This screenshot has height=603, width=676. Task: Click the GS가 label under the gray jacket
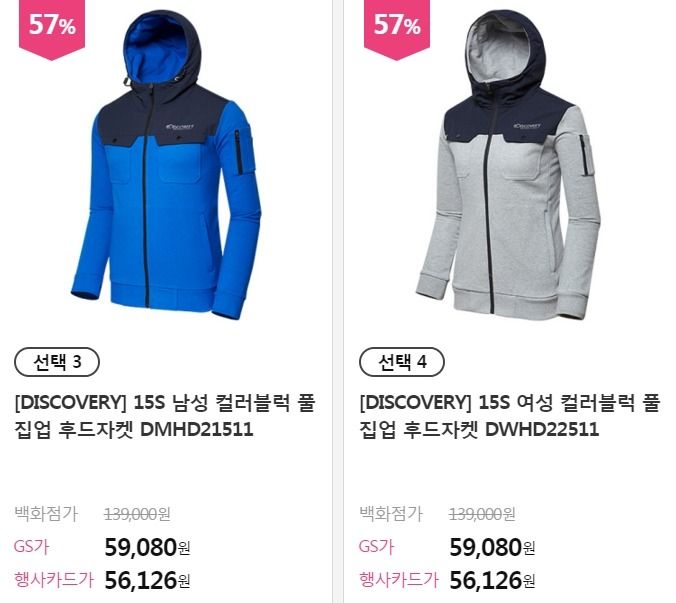point(376,547)
